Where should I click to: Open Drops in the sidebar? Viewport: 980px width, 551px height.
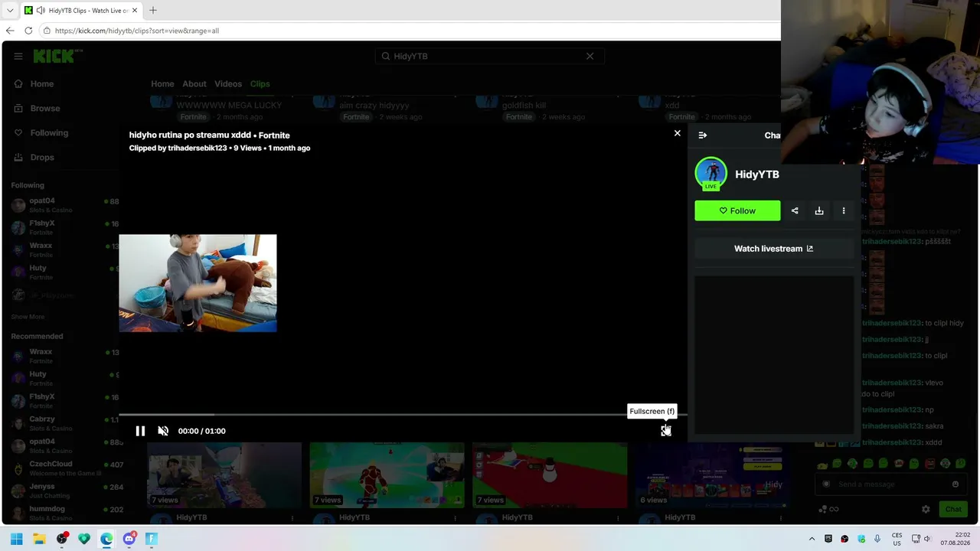pos(42,157)
